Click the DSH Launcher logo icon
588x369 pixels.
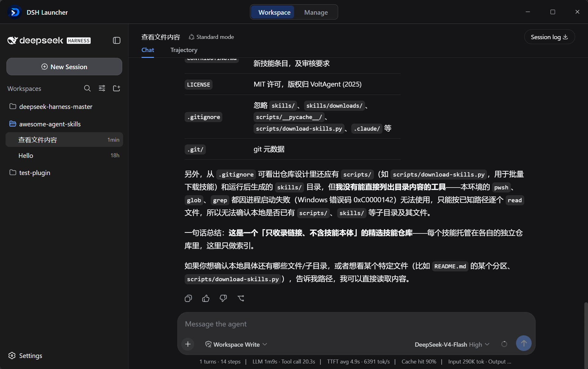click(x=15, y=12)
